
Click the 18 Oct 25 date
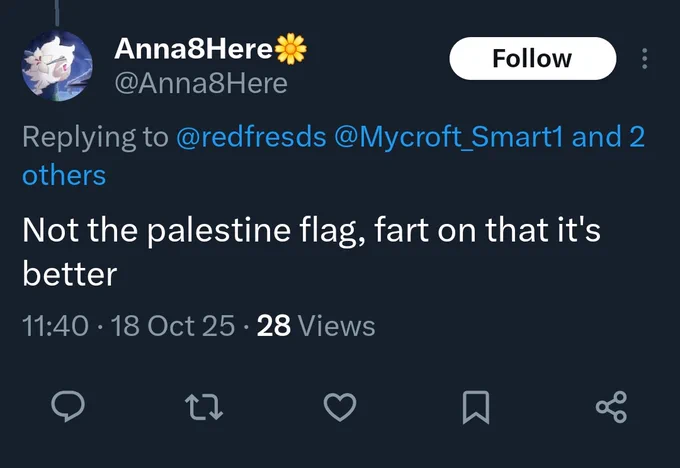(x=173, y=326)
